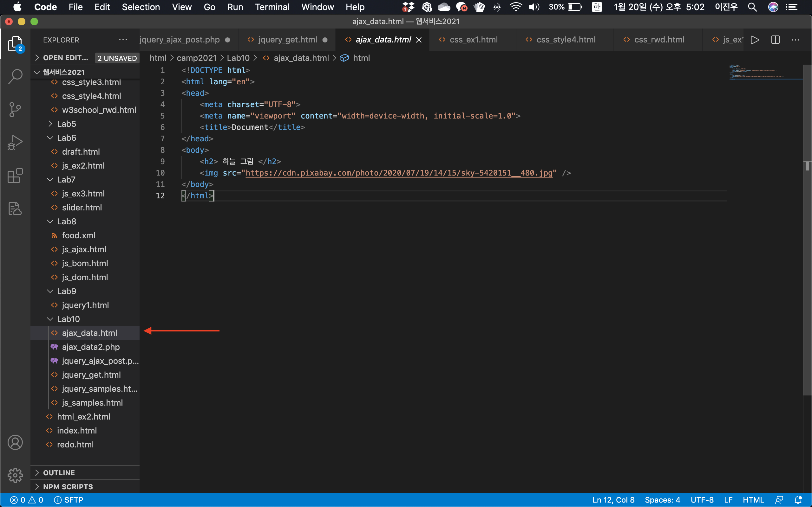Image resolution: width=812 pixels, height=507 pixels.
Task: Open the Manage gear icon
Action: click(15, 475)
